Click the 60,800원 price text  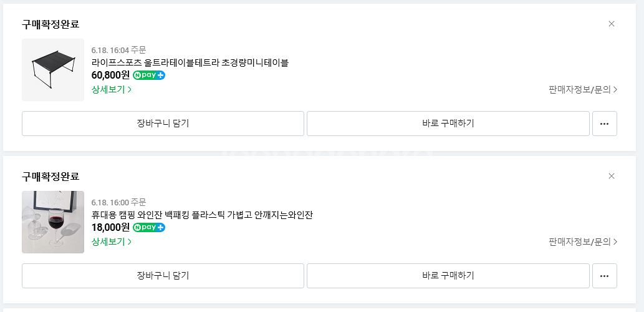point(110,76)
